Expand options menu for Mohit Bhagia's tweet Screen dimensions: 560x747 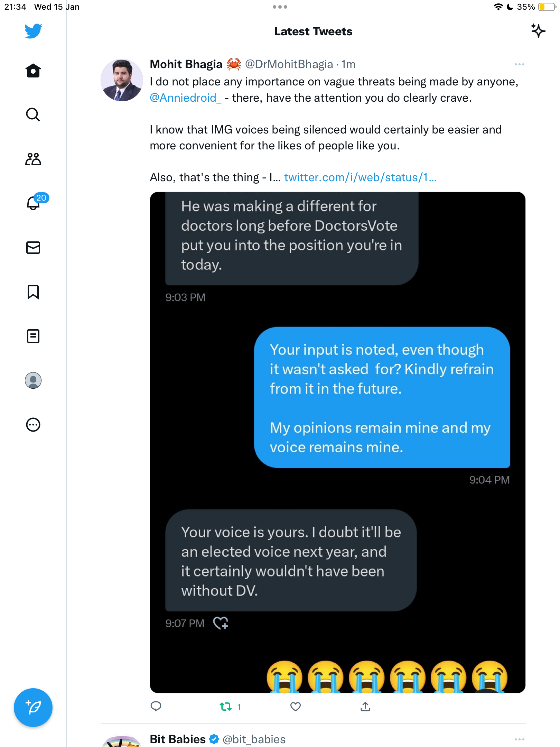point(519,64)
